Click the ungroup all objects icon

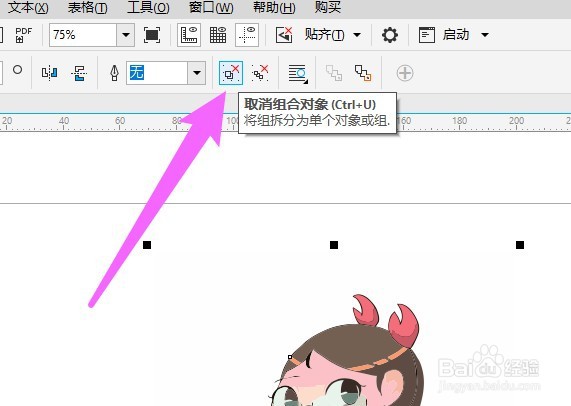[x=260, y=73]
